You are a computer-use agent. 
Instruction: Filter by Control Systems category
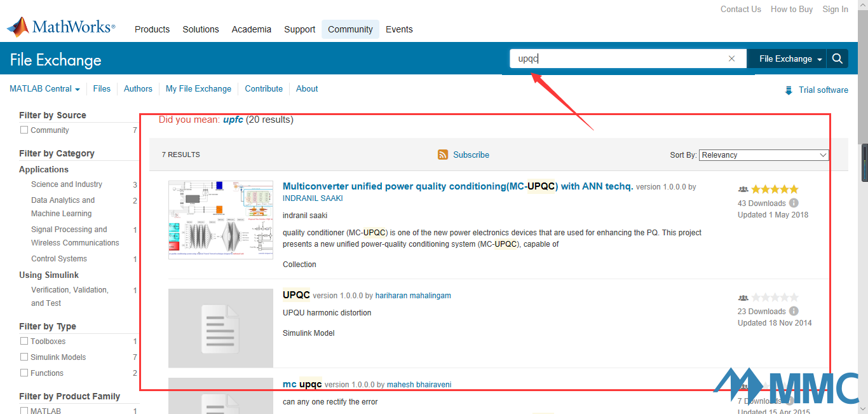pos(59,259)
